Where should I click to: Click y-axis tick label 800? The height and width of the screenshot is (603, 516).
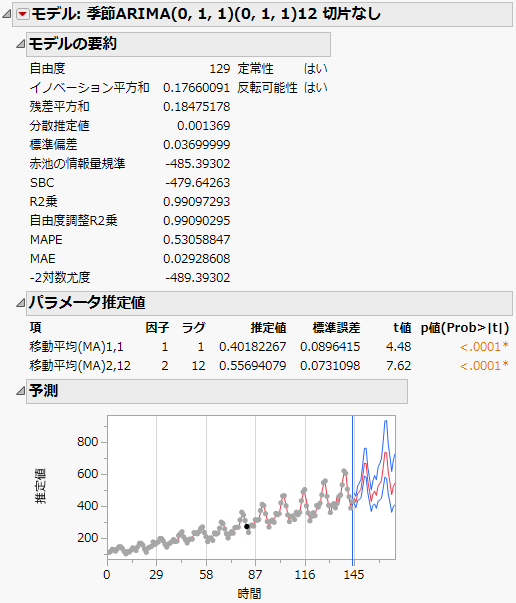coord(88,441)
